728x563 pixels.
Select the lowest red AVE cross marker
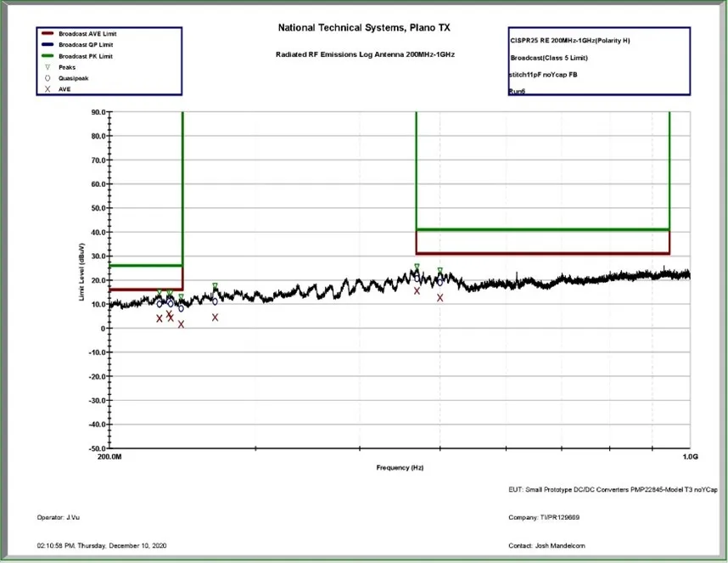pyautogui.click(x=181, y=324)
